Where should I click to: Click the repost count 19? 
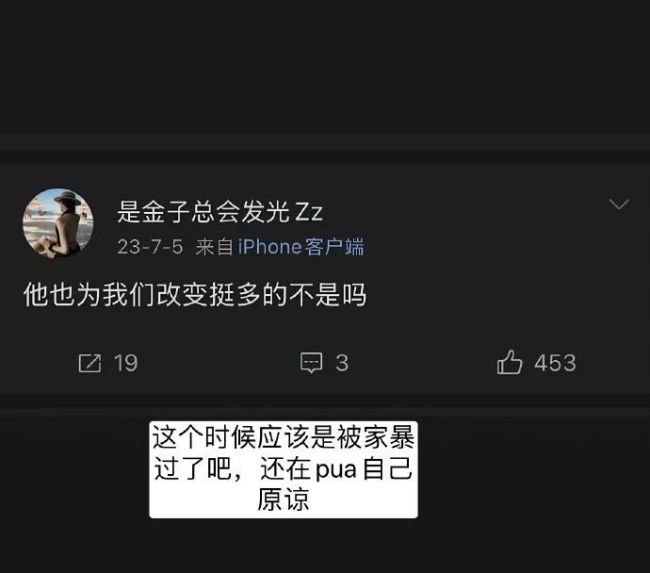(126, 363)
